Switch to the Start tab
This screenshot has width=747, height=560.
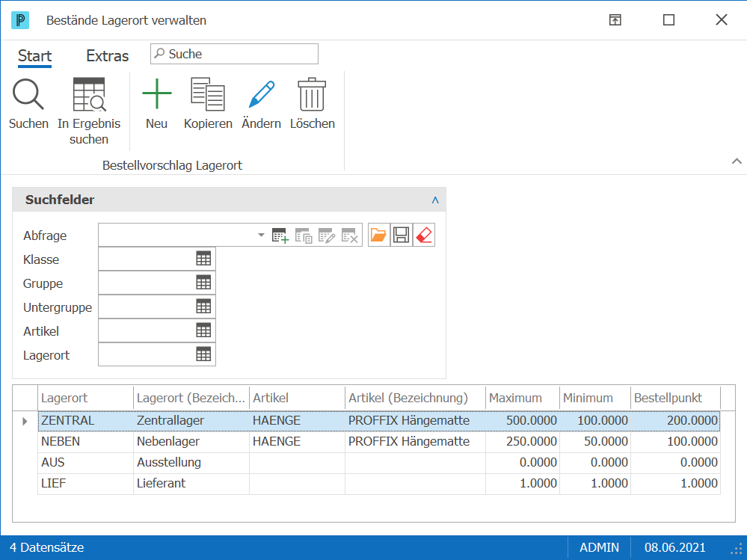pos(35,56)
